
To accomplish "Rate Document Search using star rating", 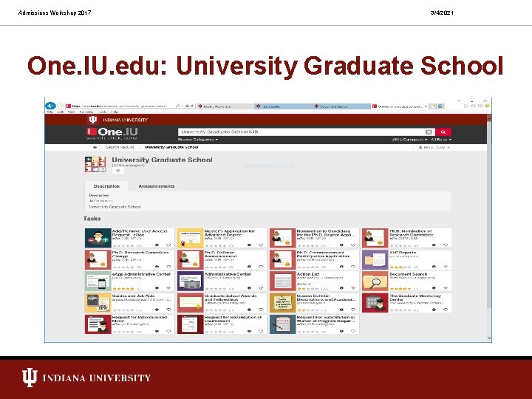I will click(400, 289).
